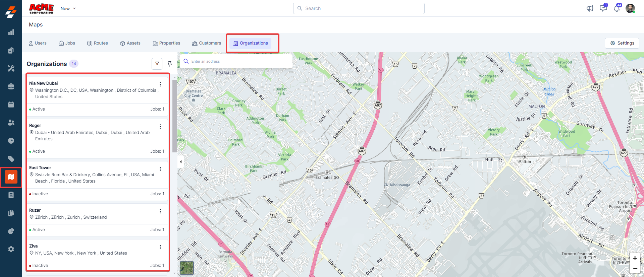Expand the New dropdown
The image size is (644, 277).
click(x=68, y=8)
